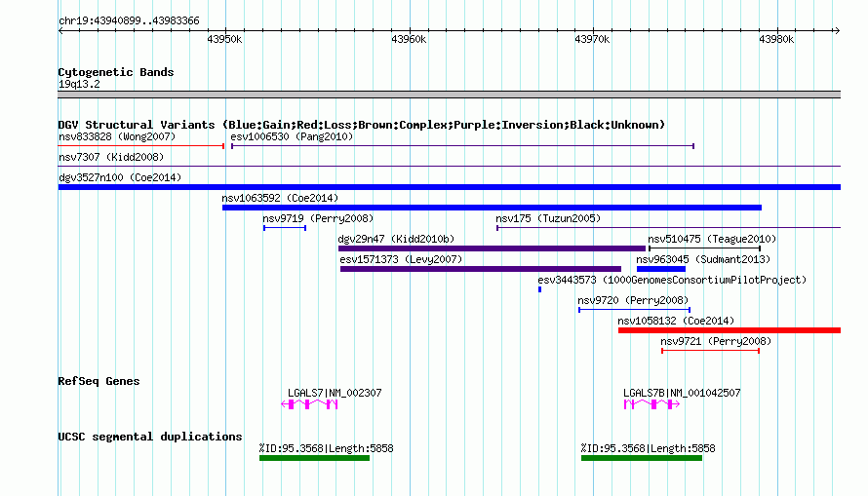Click the right arrow end of the ruler
Image resolution: width=868 pixels, height=496 pixels.
click(x=837, y=30)
